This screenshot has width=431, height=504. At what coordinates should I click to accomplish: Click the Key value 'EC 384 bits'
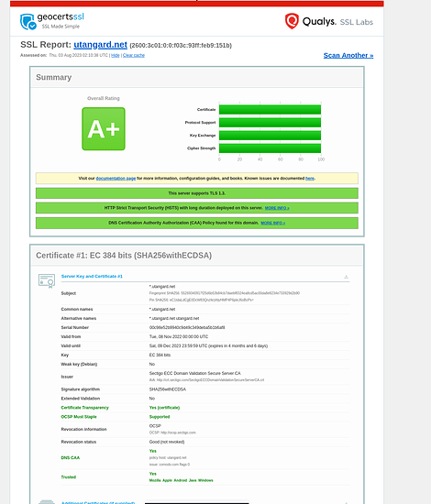coord(160,356)
